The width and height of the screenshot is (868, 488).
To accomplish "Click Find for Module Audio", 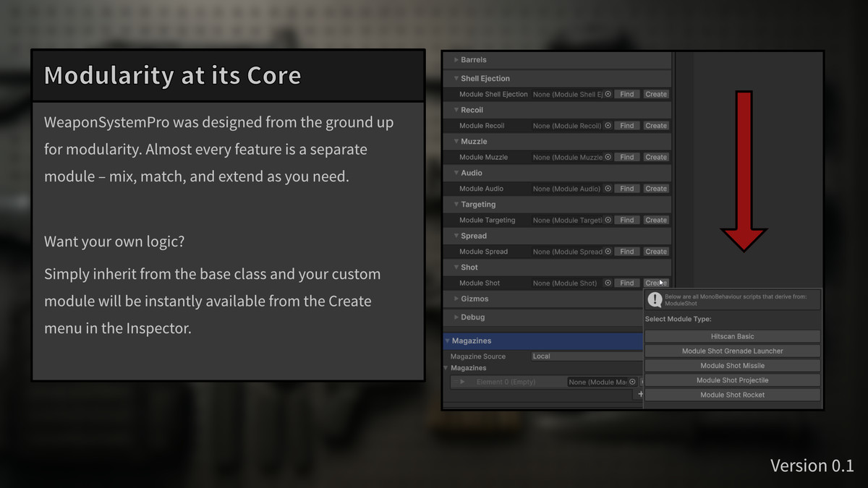I will pyautogui.click(x=627, y=189).
